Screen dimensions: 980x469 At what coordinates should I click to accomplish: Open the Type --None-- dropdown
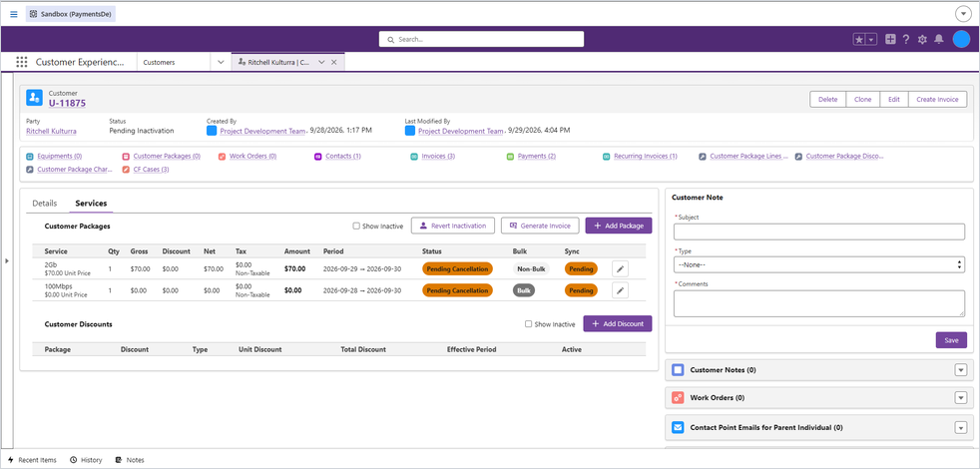point(818,265)
